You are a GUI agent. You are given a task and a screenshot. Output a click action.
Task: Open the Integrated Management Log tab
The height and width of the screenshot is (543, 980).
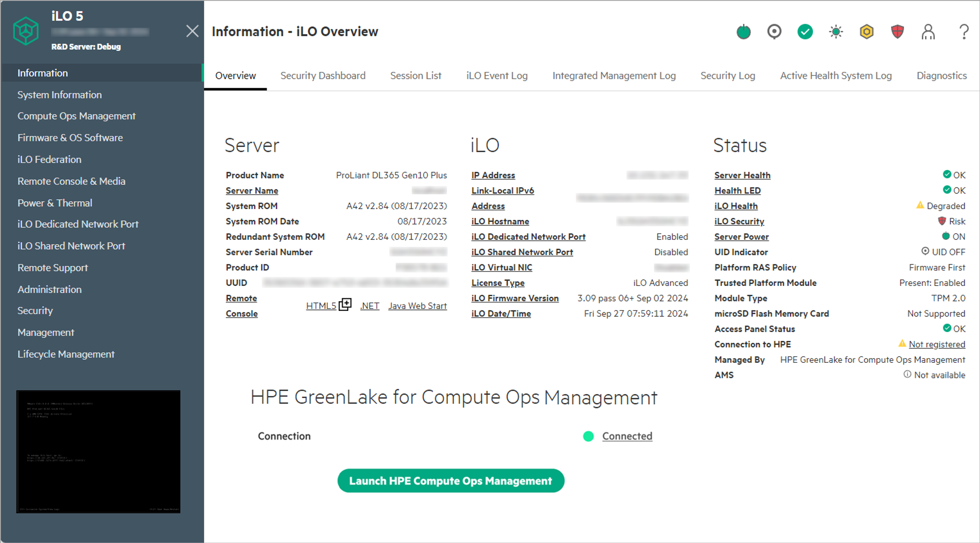[x=614, y=76]
